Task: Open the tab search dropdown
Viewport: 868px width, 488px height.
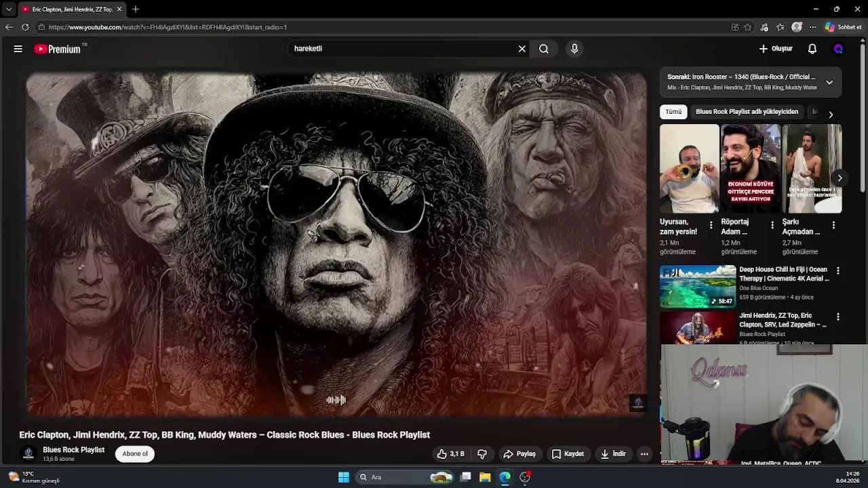Action: (9, 9)
